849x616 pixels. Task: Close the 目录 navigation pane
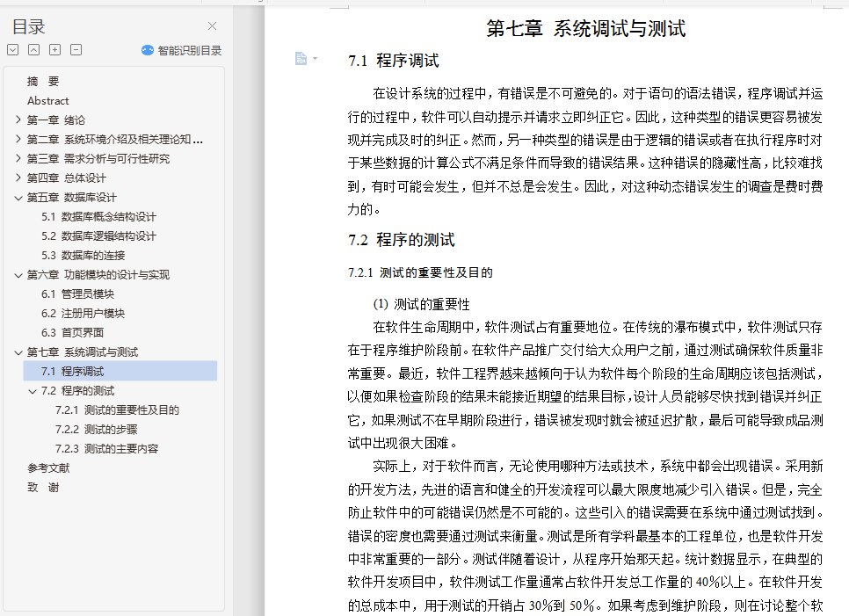click(x=213, y=26)
